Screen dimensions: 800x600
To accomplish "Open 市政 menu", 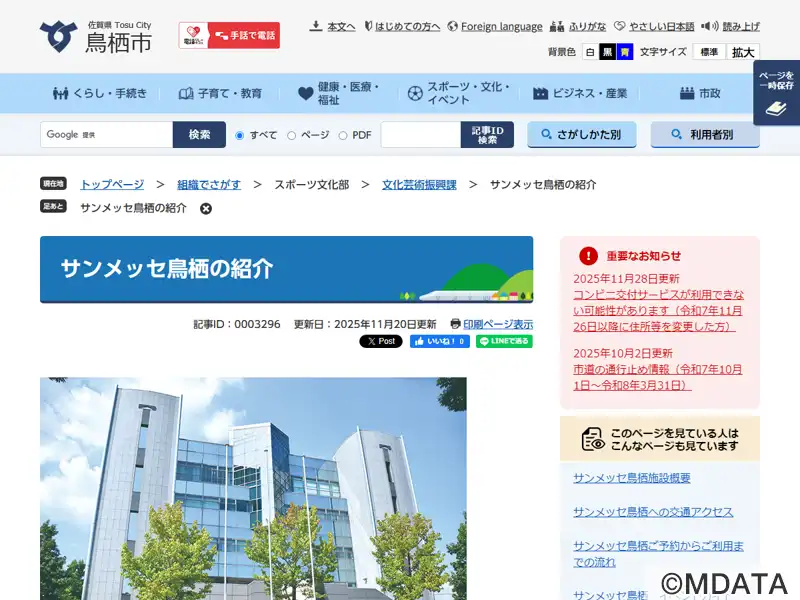I will [700, 93].
